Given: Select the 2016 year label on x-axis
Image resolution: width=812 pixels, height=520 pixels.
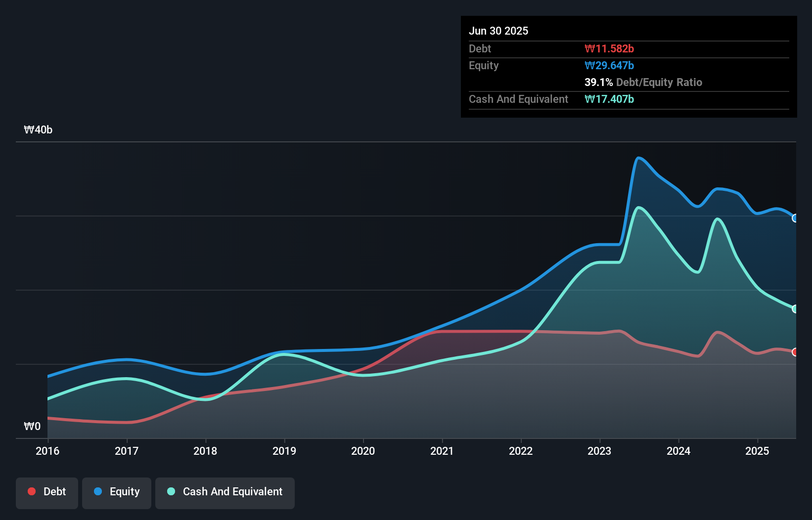Looking at the screenshot, I should pos(47,451).
